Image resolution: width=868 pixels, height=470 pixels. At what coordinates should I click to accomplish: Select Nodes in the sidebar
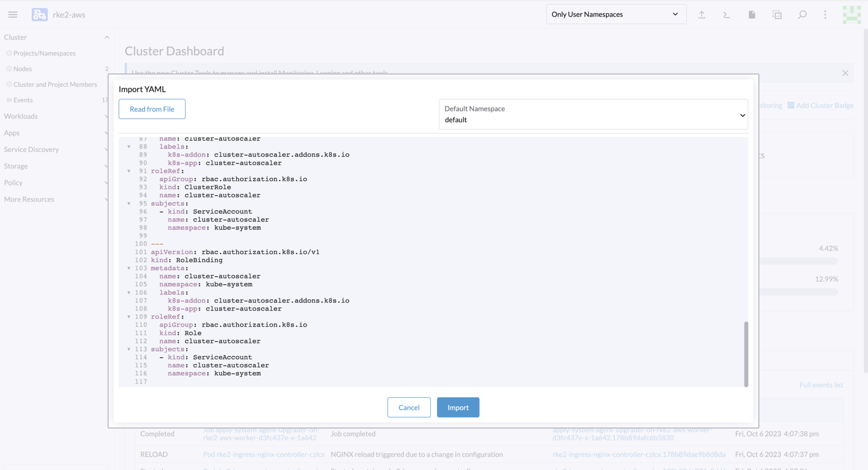coord(22,69)
